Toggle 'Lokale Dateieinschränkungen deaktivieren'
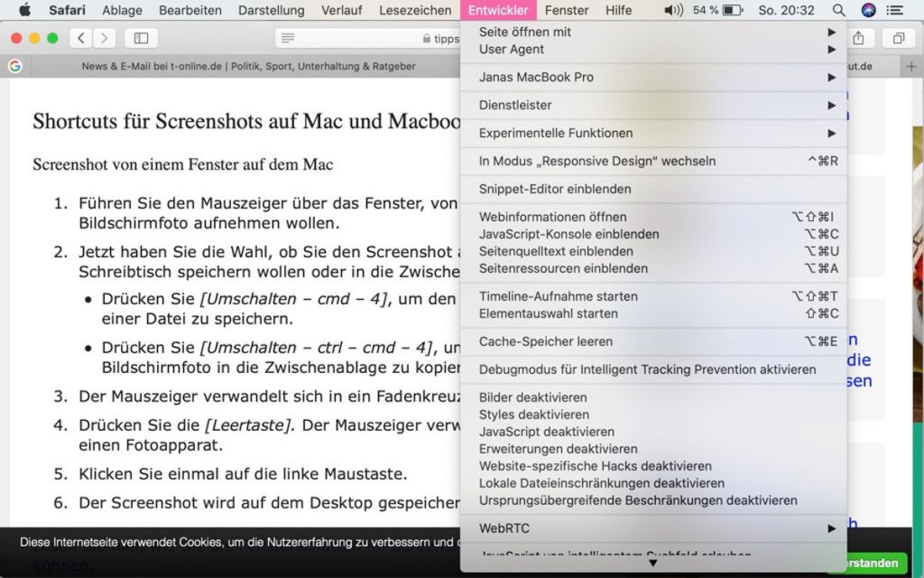The width and height of the screenshot is (924, 578). pyautogui.click(x=653, y=483)
